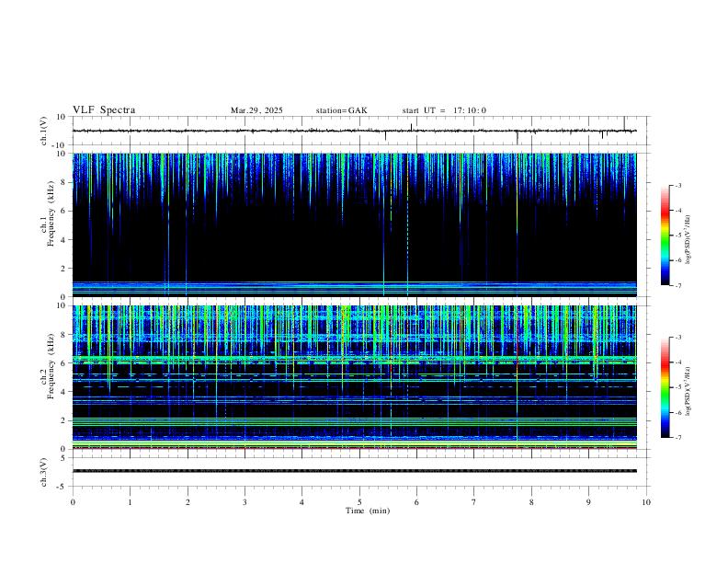This screenshot has height=563, width=728.
Task: Click the "ch.1(V)" axis label
Action: pos(43,131)
